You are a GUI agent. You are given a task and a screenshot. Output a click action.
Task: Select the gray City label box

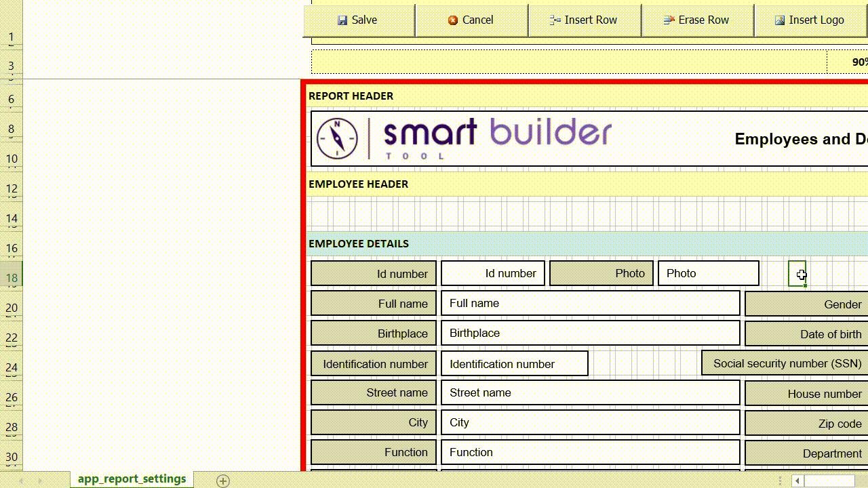(374, 423)
